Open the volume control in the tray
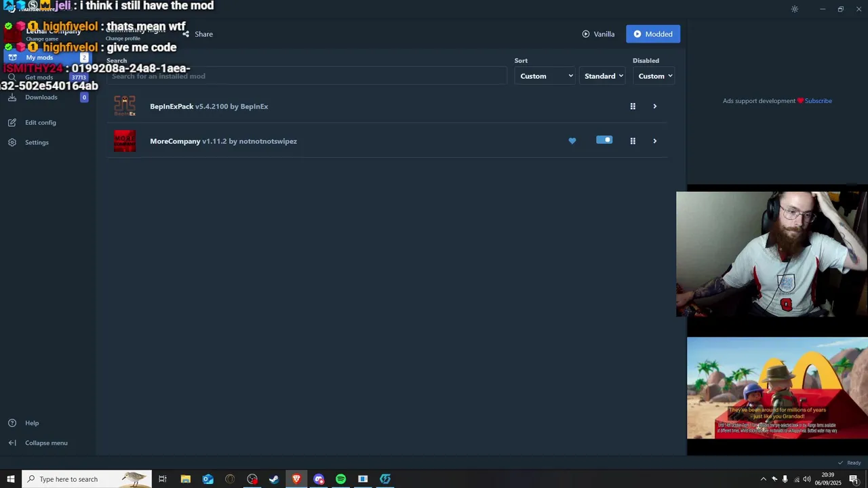 [x=807, y=479]
